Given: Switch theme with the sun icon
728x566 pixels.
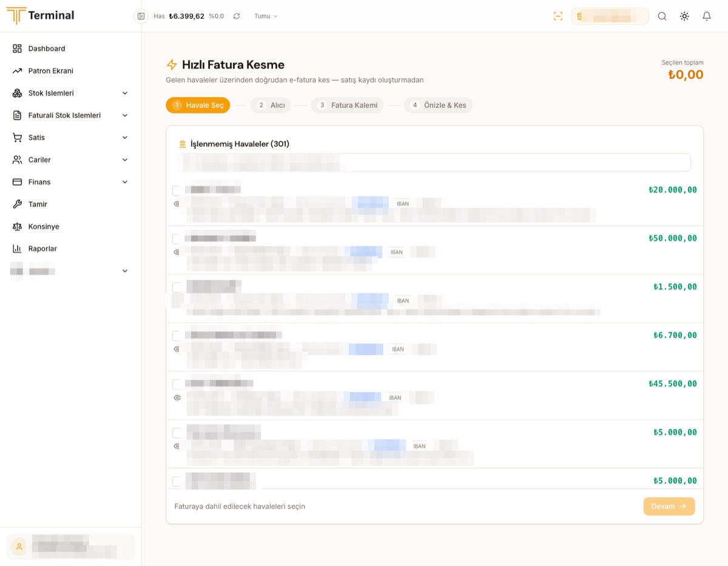Looking at the screenshot, I should coord(684,16).
